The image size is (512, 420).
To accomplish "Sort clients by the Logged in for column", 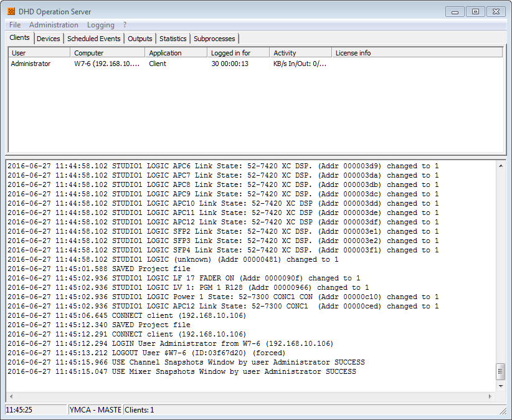I will [x=239, y=53].
